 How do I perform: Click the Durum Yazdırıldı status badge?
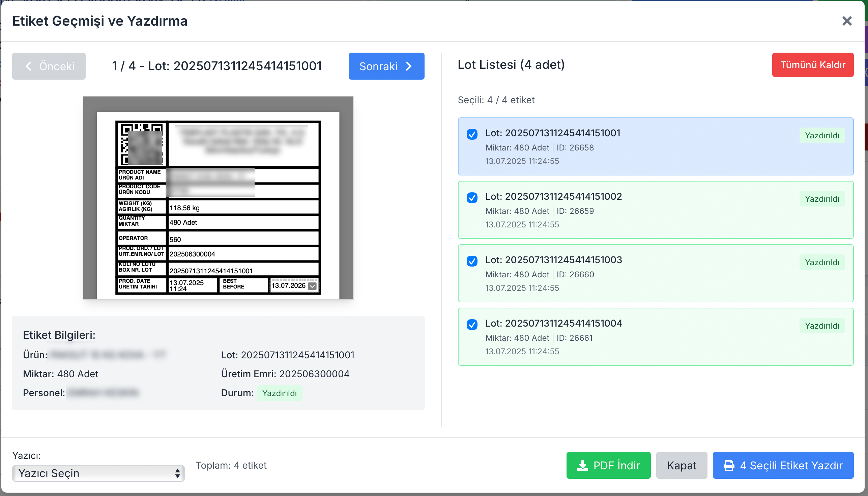tap(279, 393)
